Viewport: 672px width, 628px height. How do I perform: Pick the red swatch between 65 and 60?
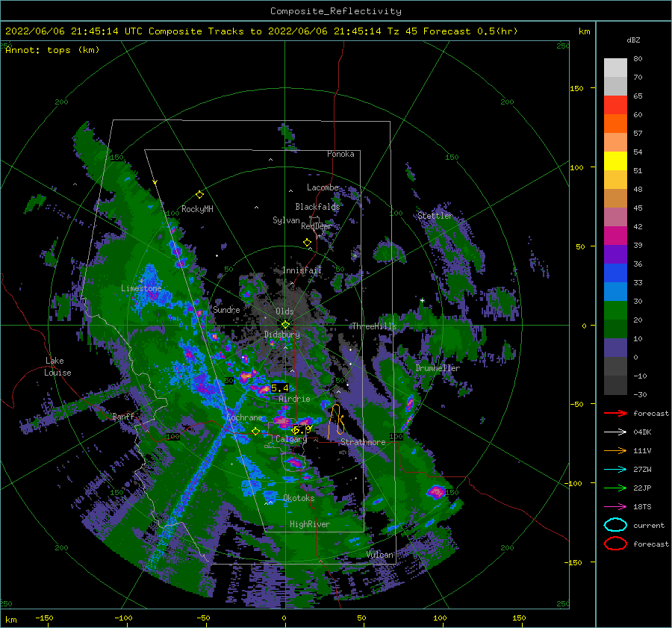(615, 105)
